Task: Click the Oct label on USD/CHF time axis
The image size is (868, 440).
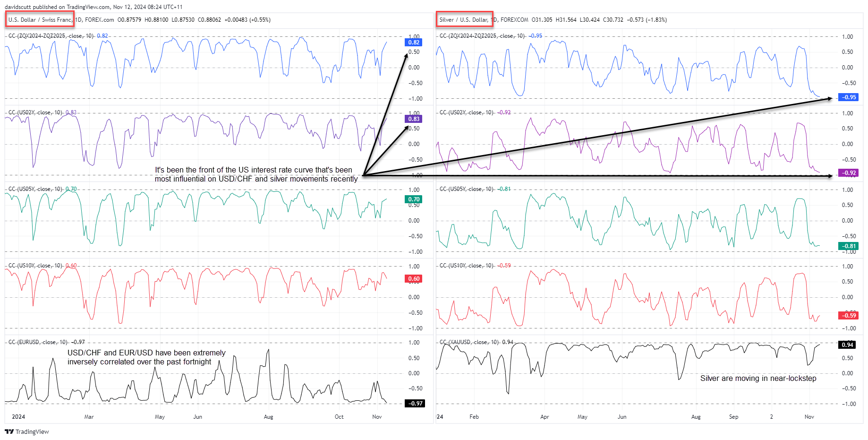Action: click(339, 417)
